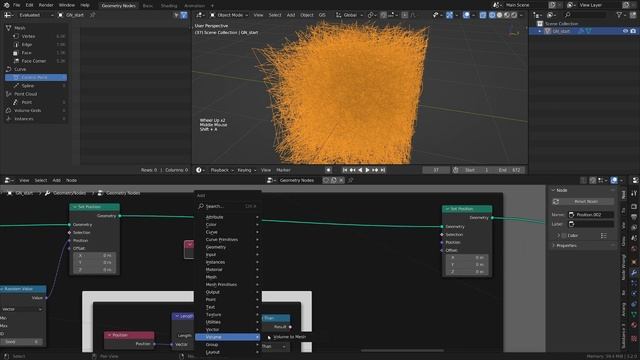Image resolution: width=640 pixels, height=360 pixels.
Task: Select Face domain in spreadsheet
Action: [x=36, y=53]
